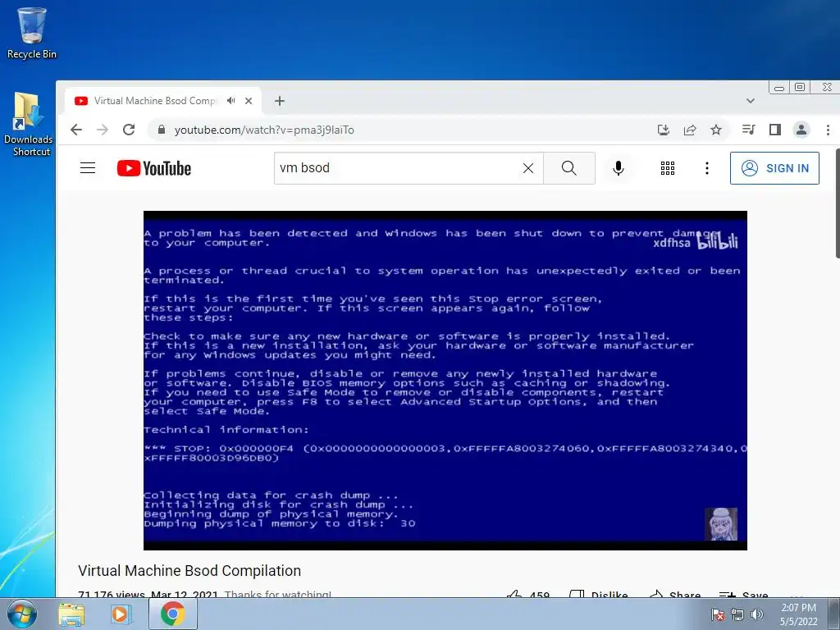Open a new Chrome tab
The width and height of the screenshot is (840, 630).
(x=280, y=101)
